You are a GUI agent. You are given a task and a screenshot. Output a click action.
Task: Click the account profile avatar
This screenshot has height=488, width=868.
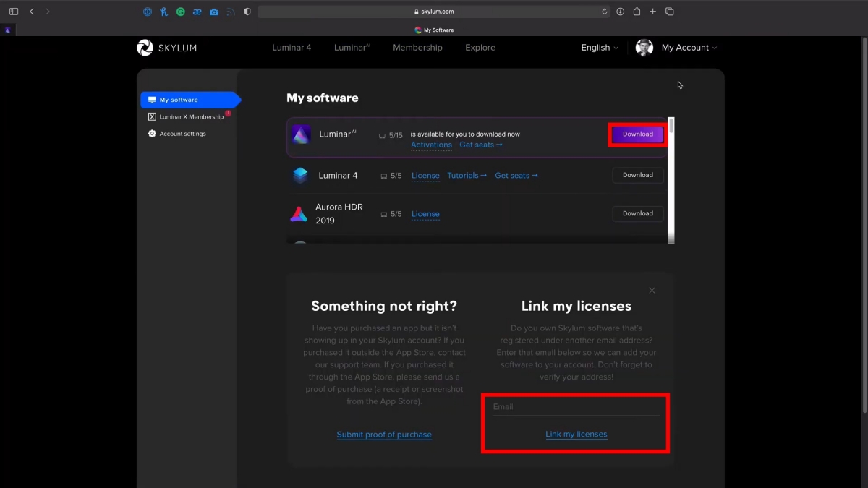coord(644,48)
